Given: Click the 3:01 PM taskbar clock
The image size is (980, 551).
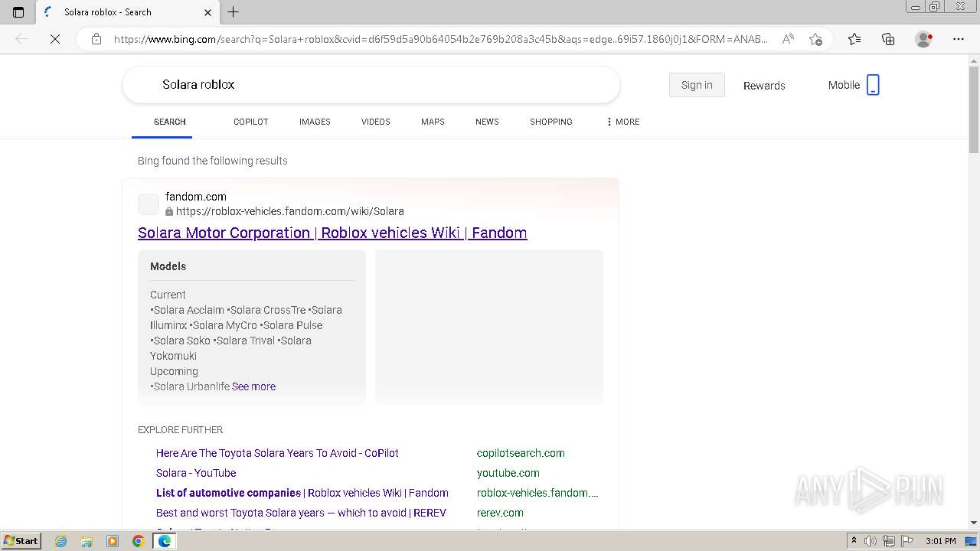Looking at the screenshot, I should (x=940, y=541).
